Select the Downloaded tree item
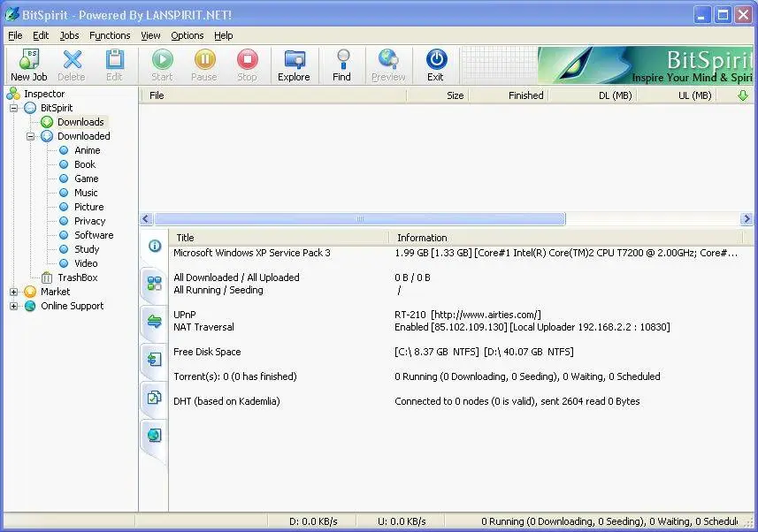The width and height of the screenshot is (758, 532). [84, 136]
